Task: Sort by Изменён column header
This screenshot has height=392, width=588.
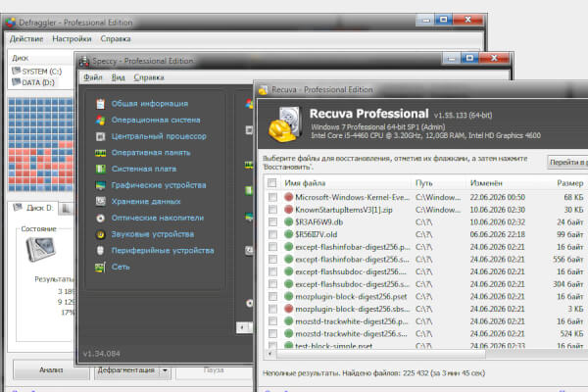Action: (x=486, y=183)
